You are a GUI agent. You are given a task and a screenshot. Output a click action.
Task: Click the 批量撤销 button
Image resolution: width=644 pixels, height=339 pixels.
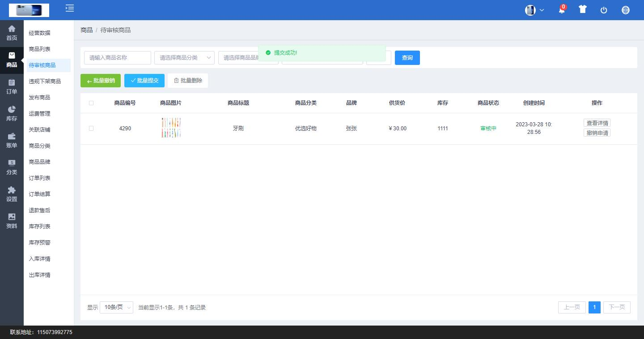click(x=101, y=81)
